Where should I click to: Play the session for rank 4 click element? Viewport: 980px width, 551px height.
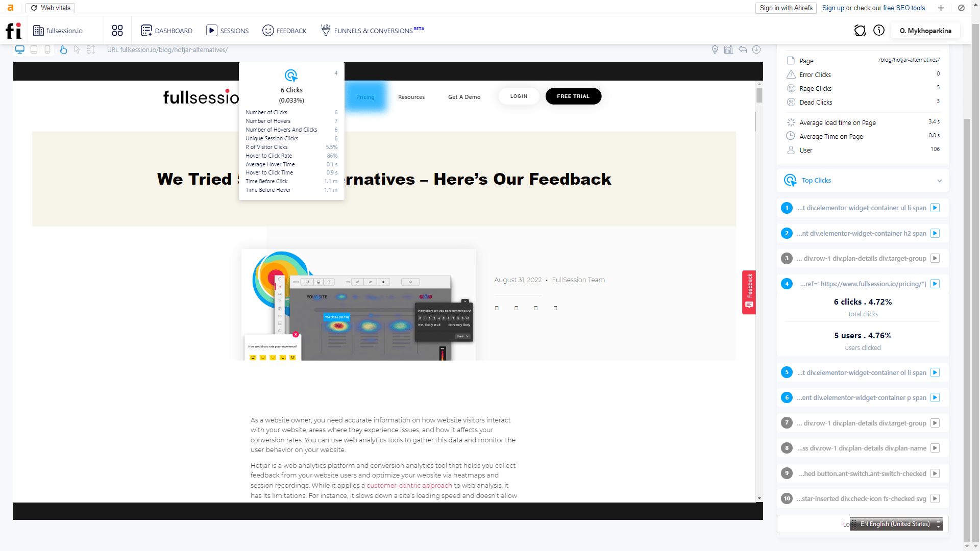[x=935, y=284]
